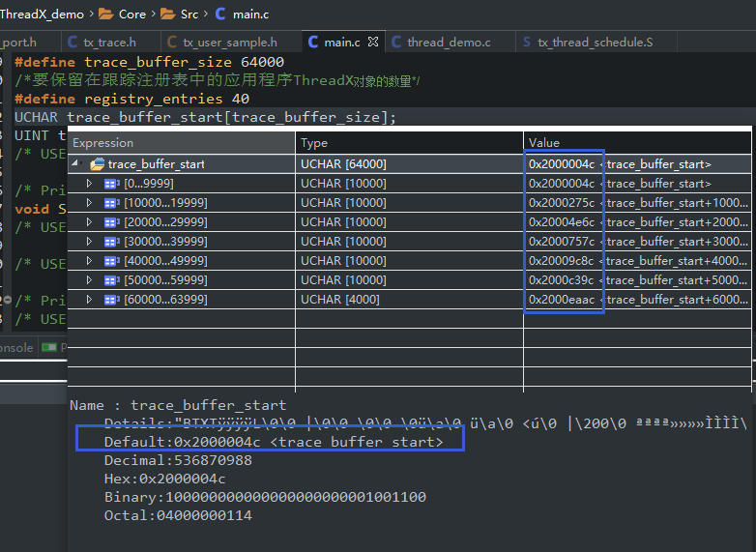Click the ThreadX_demo breadcrumb label

coord(42,14)
